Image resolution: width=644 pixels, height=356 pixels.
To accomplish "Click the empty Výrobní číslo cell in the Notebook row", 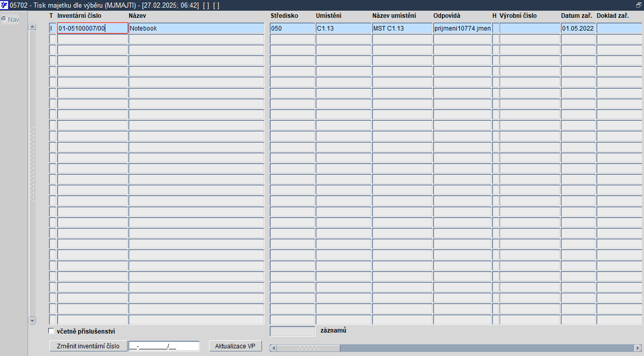I will (x=530, y=29).
